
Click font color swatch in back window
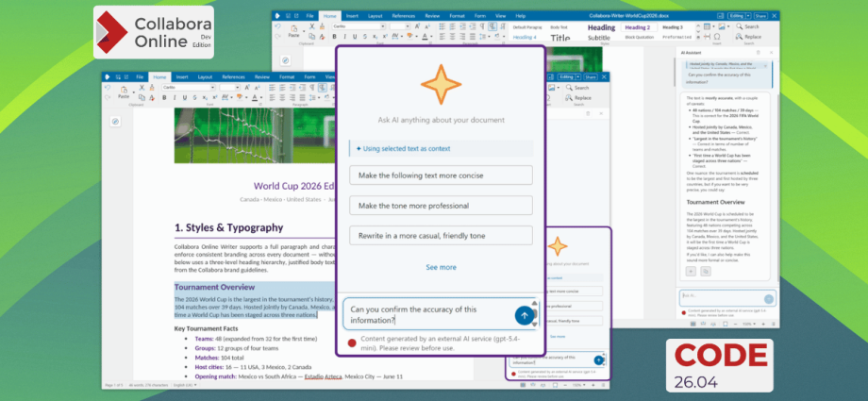pos(425,37)
